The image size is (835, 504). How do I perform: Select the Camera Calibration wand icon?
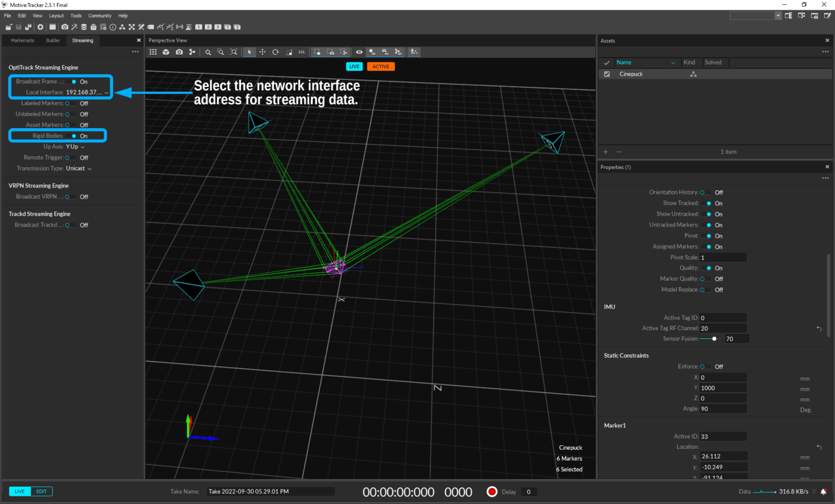(x=73, y=27)
